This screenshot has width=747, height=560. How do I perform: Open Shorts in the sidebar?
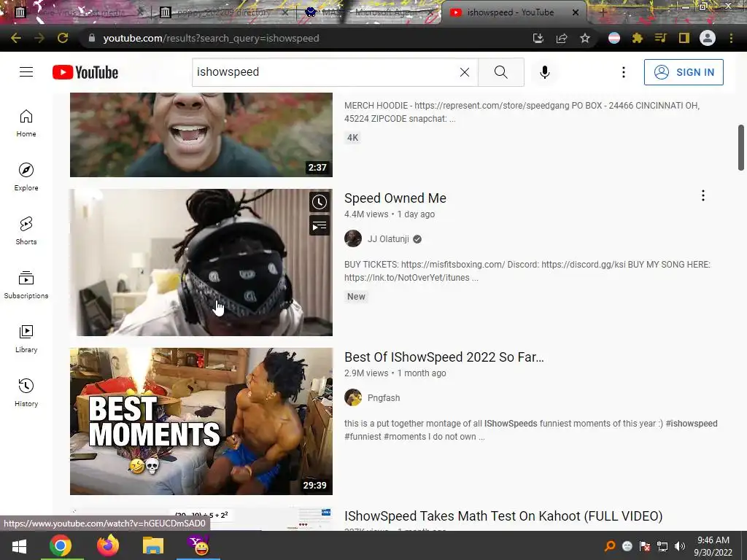coord(26,231)
